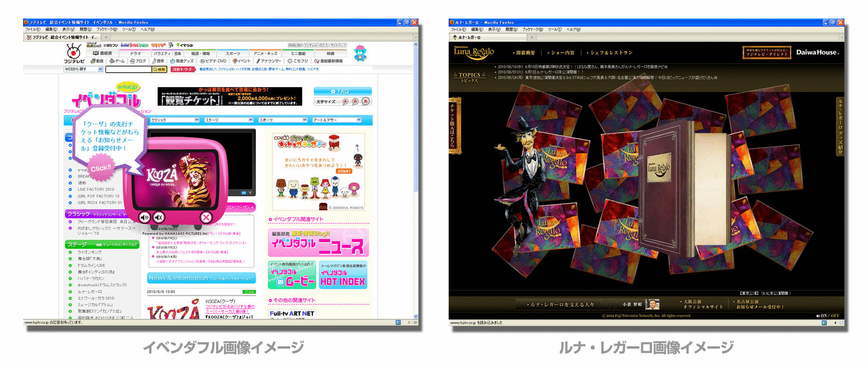868x368 pixels.
Task: Open イベンダフル ニュース blog banner
Action: (x=318, y=243)
